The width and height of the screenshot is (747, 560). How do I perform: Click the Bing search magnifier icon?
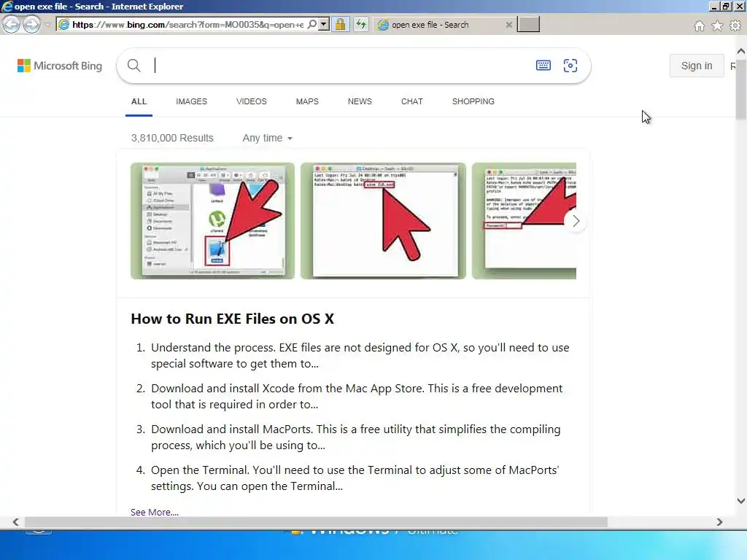point(134,66)
